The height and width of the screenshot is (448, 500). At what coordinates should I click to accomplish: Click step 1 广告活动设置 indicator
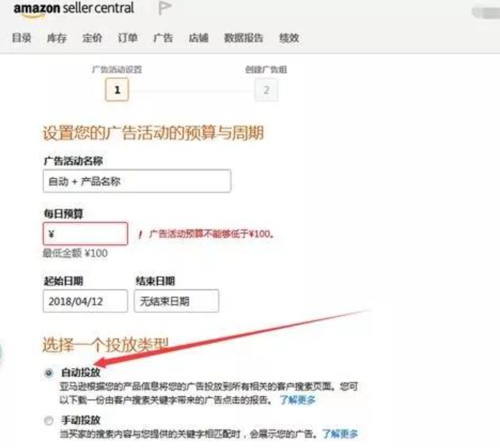(x=117, y=90)
